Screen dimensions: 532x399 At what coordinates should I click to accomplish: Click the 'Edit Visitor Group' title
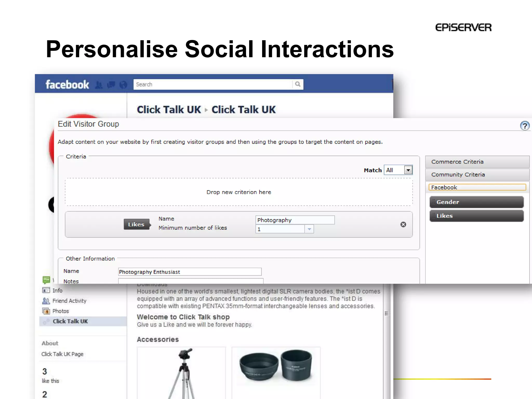88,124
